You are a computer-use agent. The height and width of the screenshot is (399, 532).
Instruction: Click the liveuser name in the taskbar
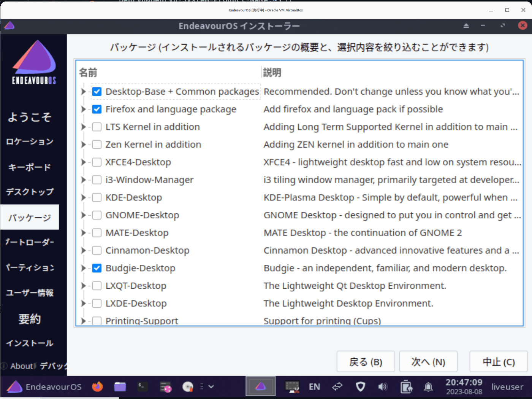point(507,387)
